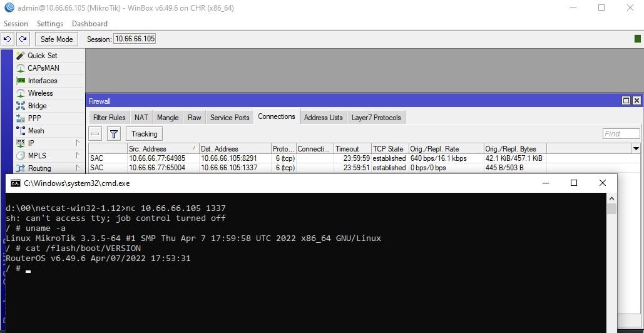Click the Find search field
Screen dimensions: 644x333
pos(621,134)
